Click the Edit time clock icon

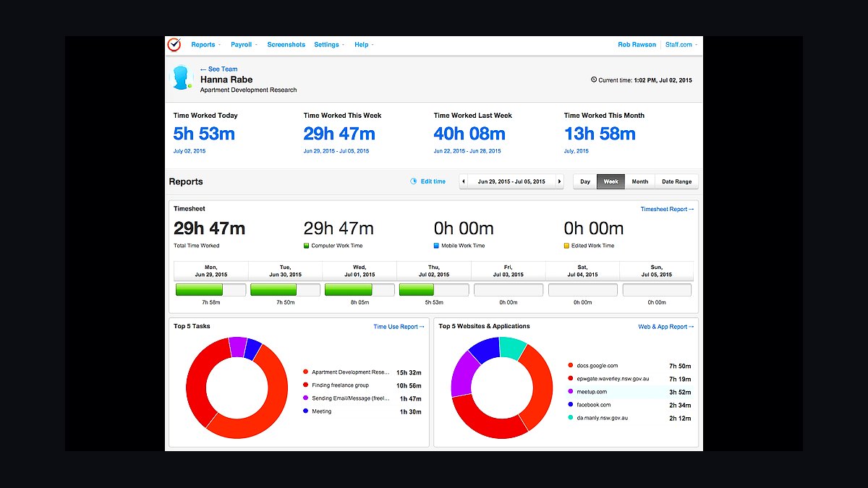point(414,181)
